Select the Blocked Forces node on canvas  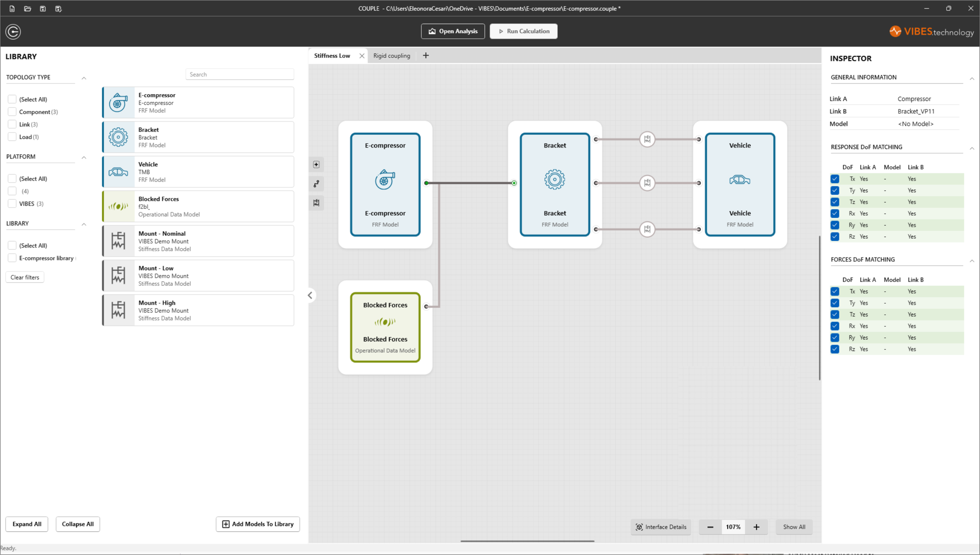point(385,328)
